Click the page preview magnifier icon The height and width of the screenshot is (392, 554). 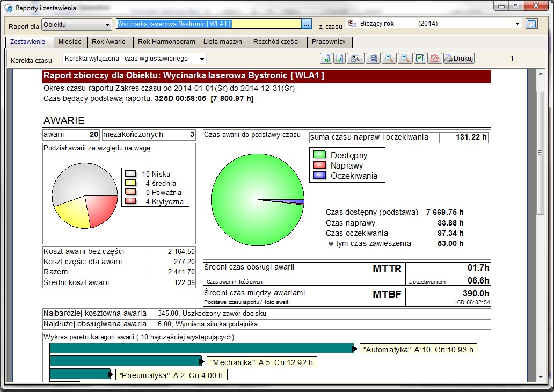pos(355,59)
